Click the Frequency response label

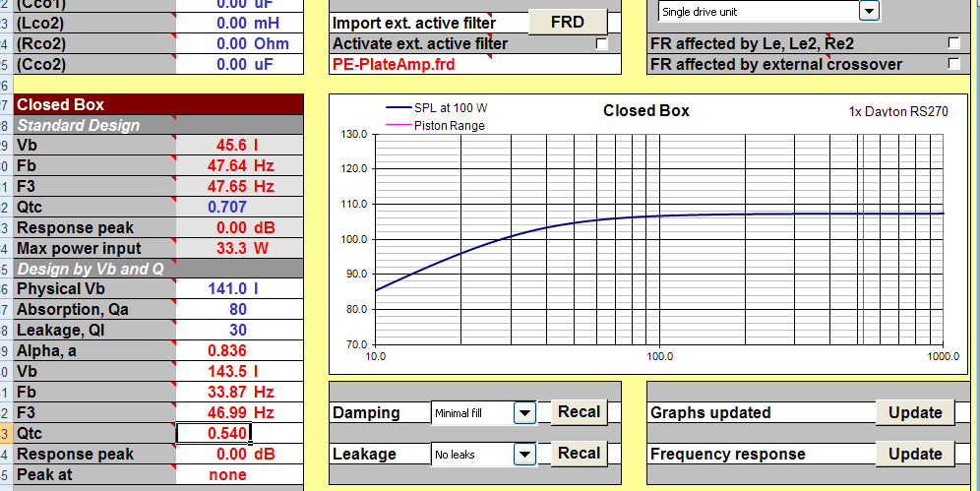click(x=728, y=455)
